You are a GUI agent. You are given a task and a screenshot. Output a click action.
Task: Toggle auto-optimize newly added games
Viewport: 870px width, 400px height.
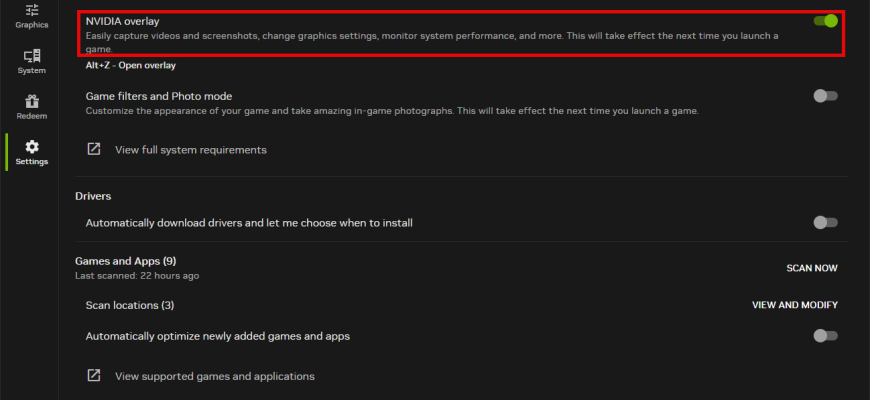coord(826,336)
